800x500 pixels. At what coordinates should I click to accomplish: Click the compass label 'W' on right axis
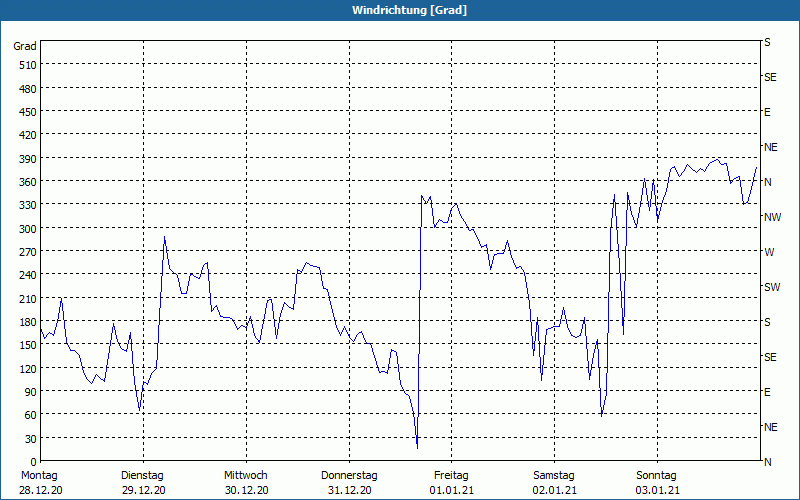tap(769, 253)
